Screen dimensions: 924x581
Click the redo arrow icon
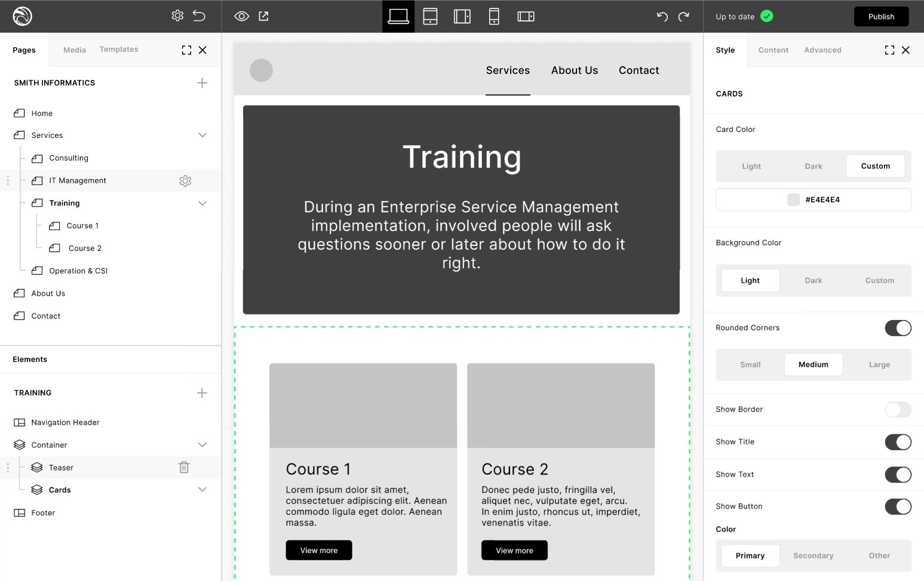point(684,16)
